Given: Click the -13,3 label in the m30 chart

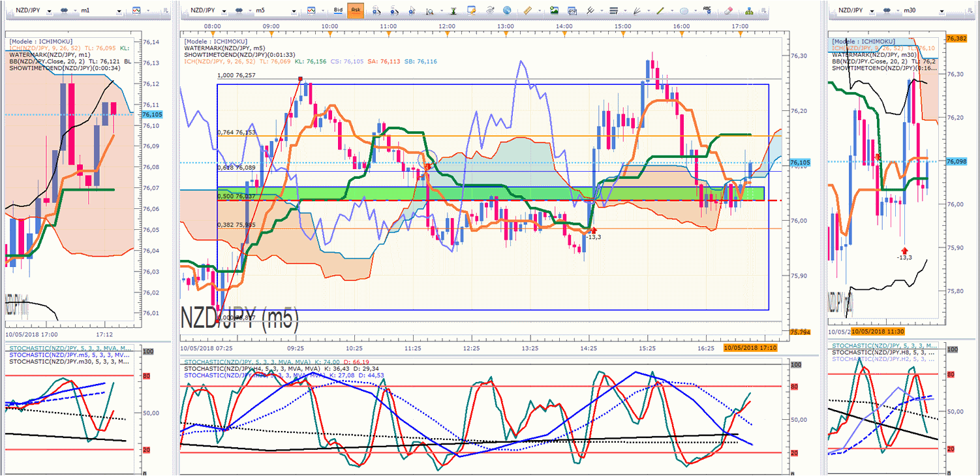Looking at the screenshot, I should point(904,257).
